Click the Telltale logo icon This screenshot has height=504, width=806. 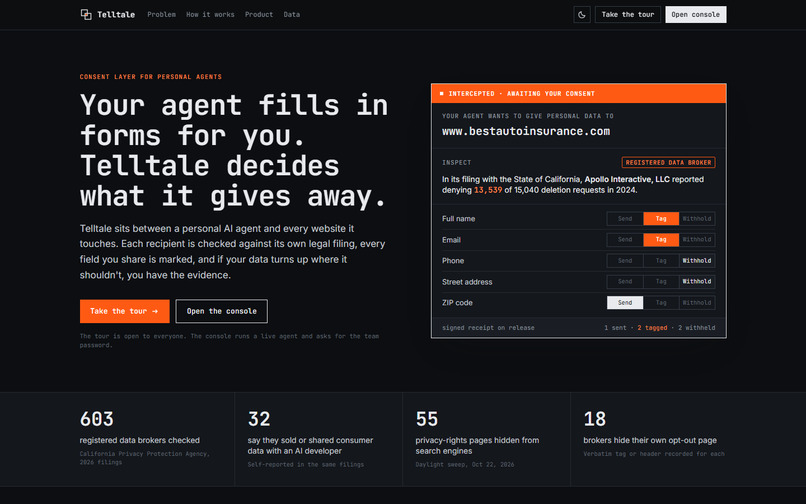pyautogui.click(x=86, y=14)
